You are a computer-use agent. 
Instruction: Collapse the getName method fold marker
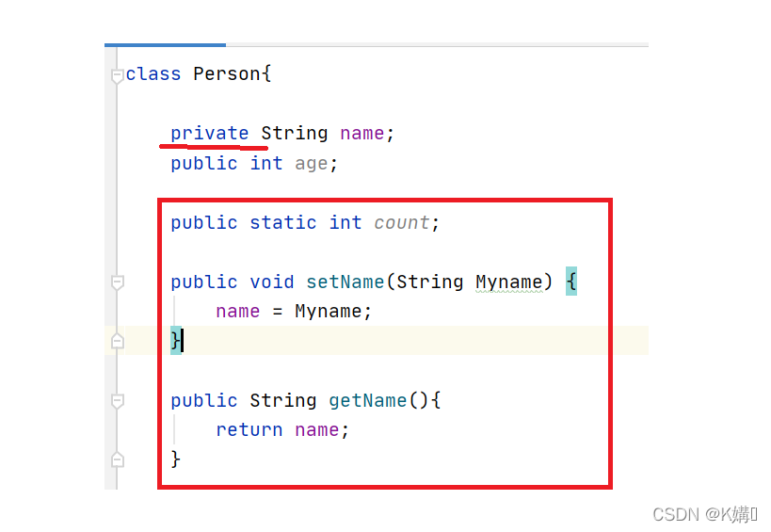coord(117,400)
